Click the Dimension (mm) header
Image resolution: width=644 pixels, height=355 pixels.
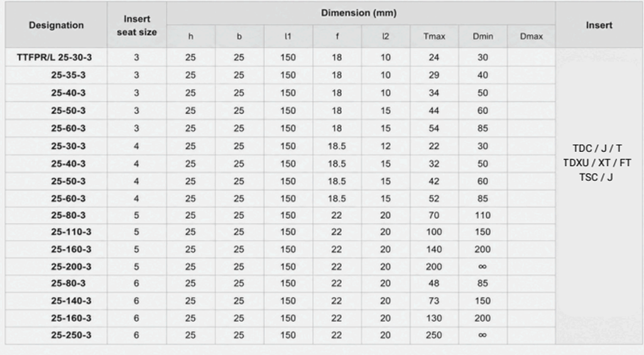tap(359, 13)
